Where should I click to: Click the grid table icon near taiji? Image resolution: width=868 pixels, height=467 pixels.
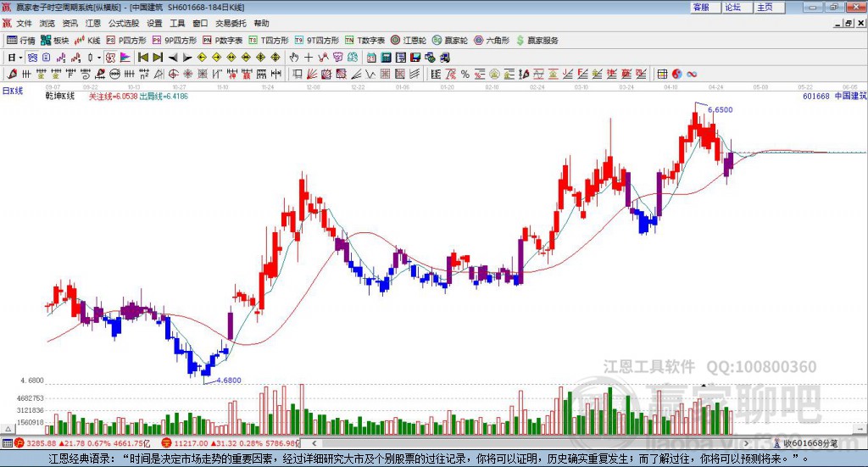(x=662, y=74)
